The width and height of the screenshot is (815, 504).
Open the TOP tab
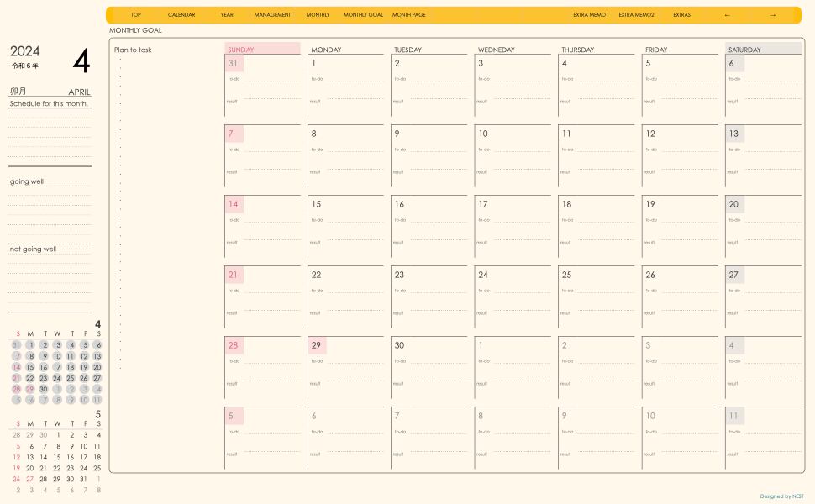(x=136, y=15)
